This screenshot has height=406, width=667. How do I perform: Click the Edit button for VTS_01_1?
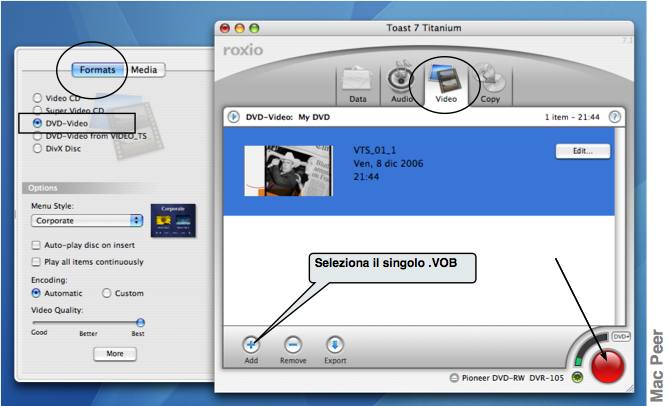[583, 151]
